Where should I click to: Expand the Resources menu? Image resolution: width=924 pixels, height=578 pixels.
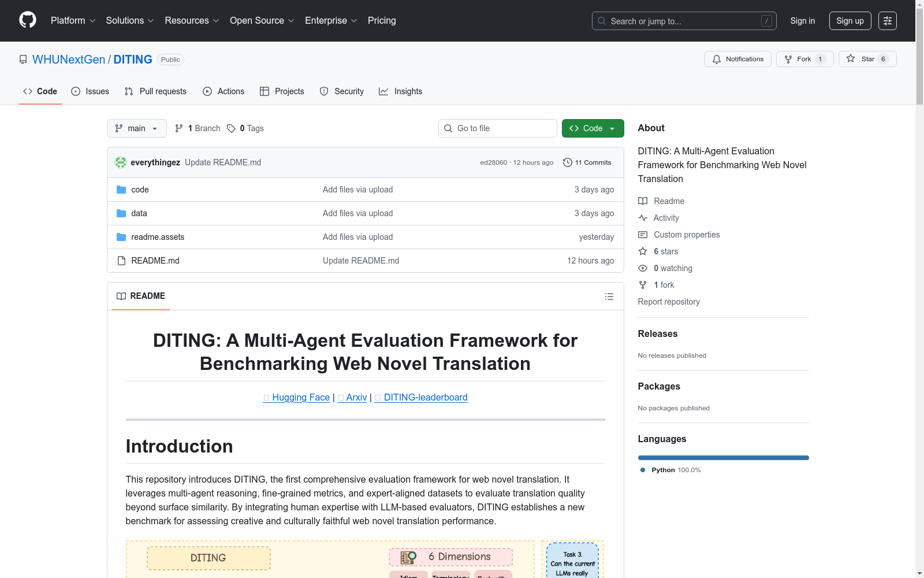coord(192,21)
